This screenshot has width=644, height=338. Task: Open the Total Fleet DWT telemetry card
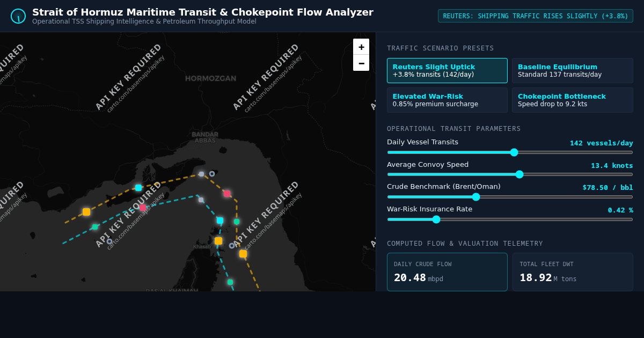pos(573,272)
